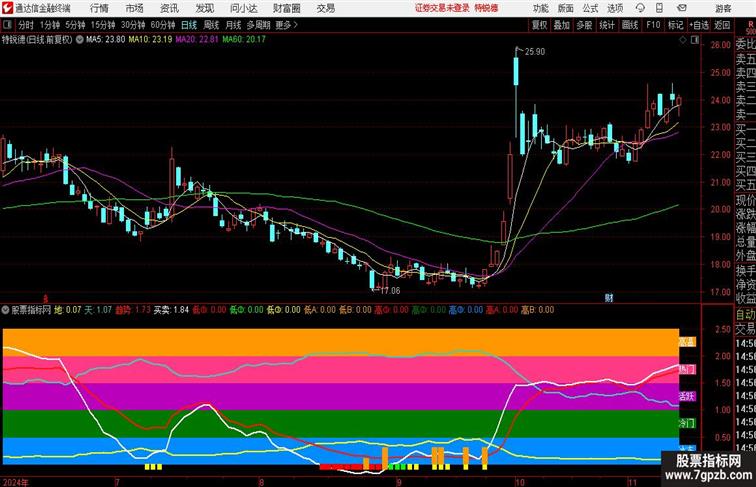Click the 买卖: 1.84 indicator value

point(171,310)
